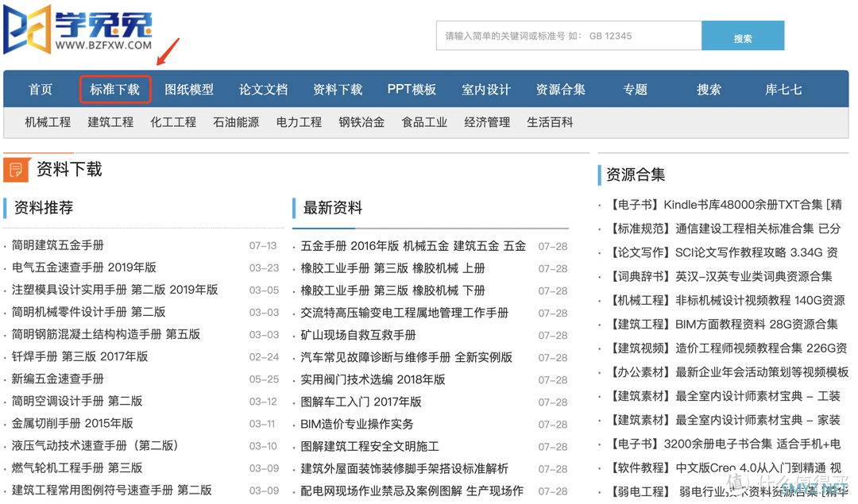Select the 机械工程 category
Image resolution: width=858 pixels, height=504 pixels.
tap(48, 122)
